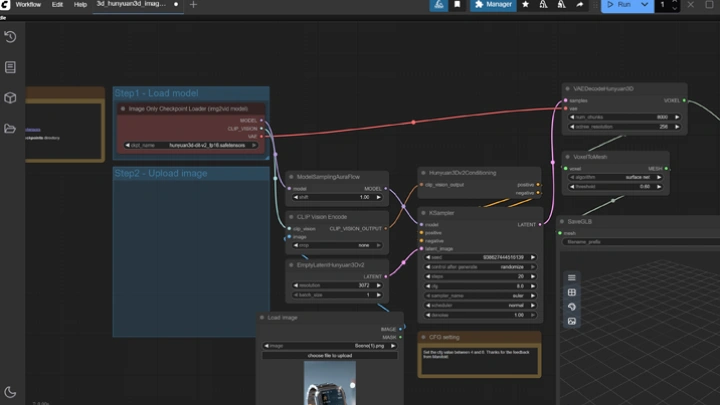Open the model library cube icon
The width and height of the screenshot is (720, 405).
pyautogui.click(x=10, y=98)
